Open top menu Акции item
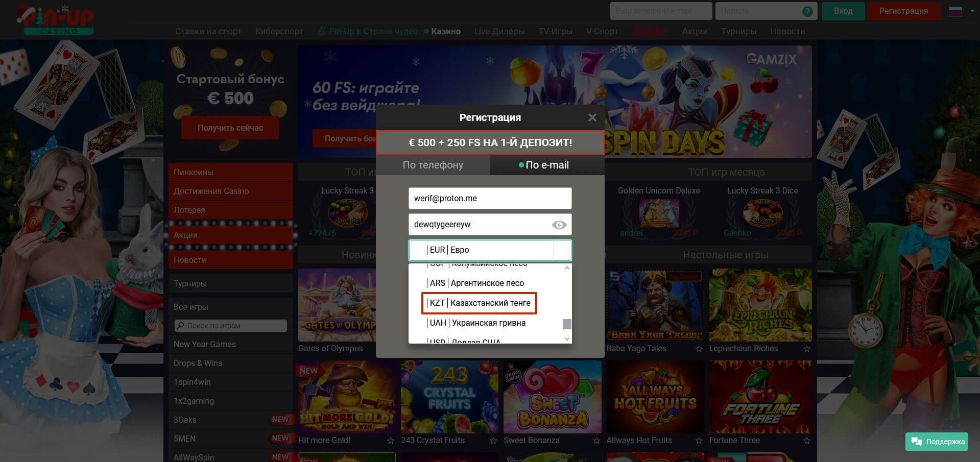The width and height of the screenshot is (980, 462). point(695,31)
